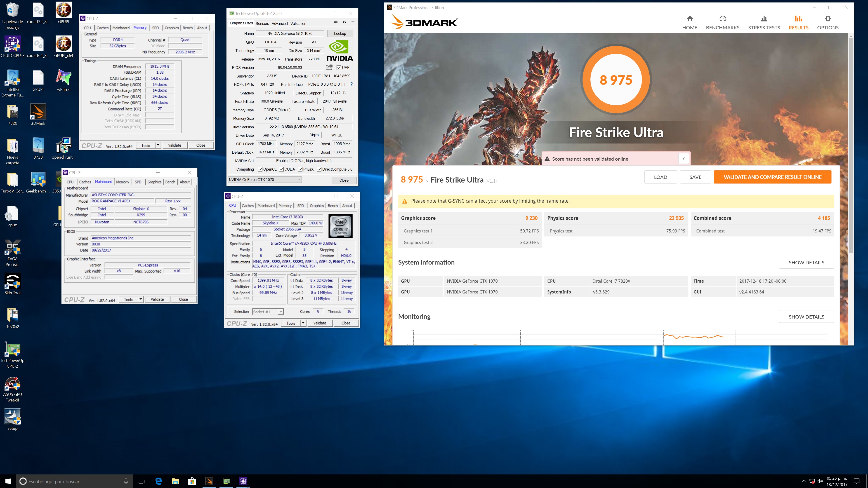Screen dimensions: 868x488
Task: Open the Papelera de reciclaje desktop icon
Action: coord(12,16)
